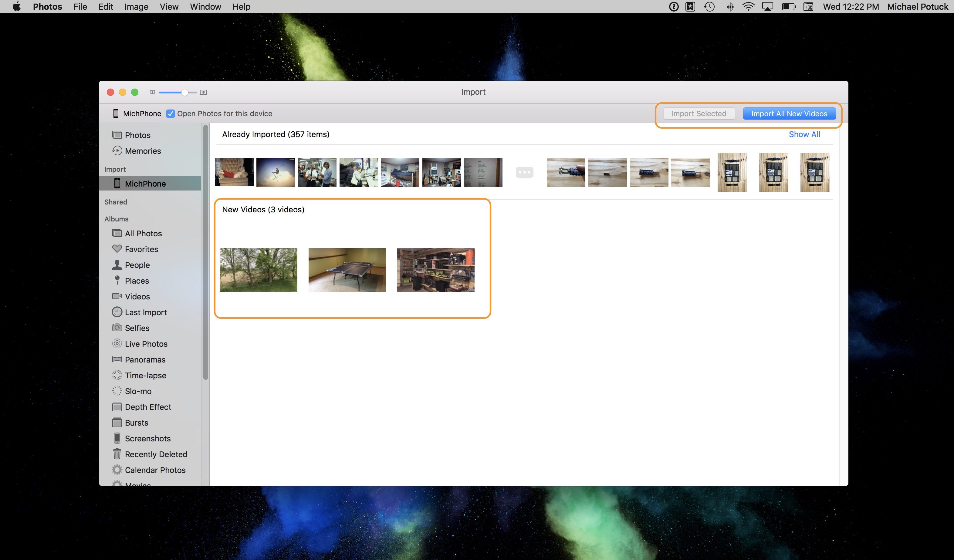Click Import All New Videos button
Screen dimensions: 954x560
pyautogui.click(x=789, y=113)
